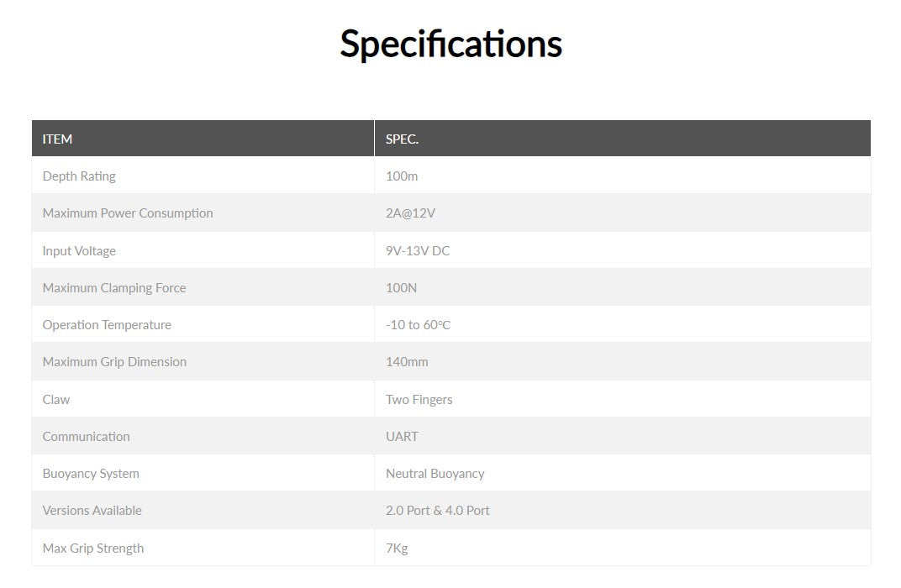Click the SPEC. column header

click(x=402, y=139)
